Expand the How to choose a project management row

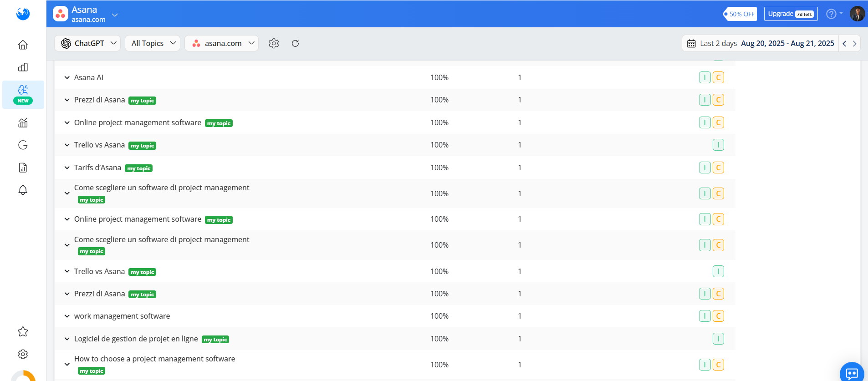click(x=67, y=365)
